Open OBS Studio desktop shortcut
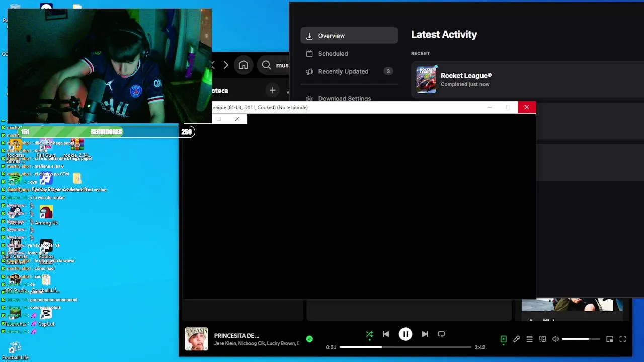Image resolution: width=644 pixels, height=362 pixels. (15, 283)
